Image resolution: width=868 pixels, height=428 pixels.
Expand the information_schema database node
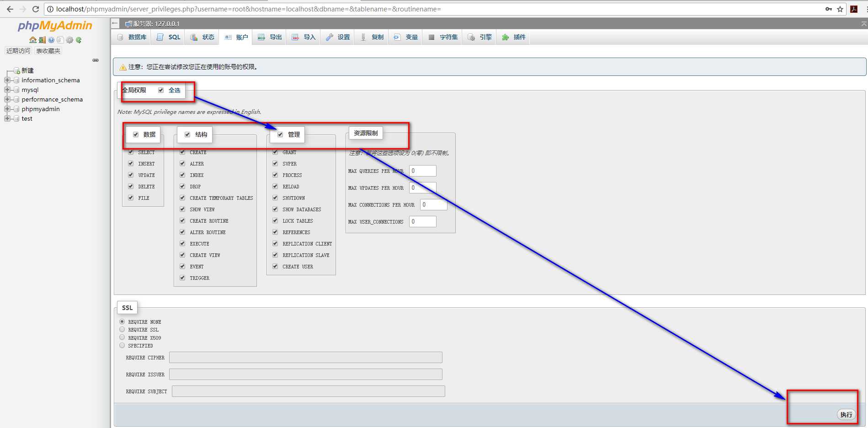pos(7,80)
